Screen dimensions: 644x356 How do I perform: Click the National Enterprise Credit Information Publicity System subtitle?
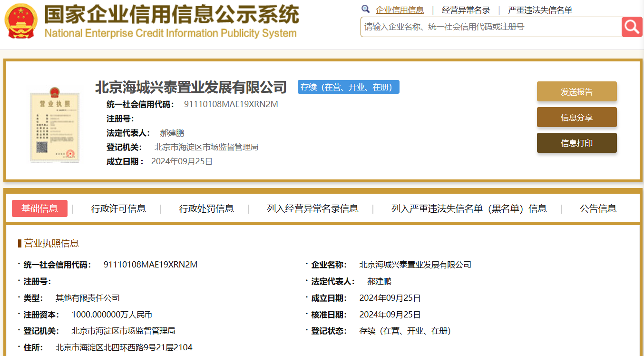170,33
